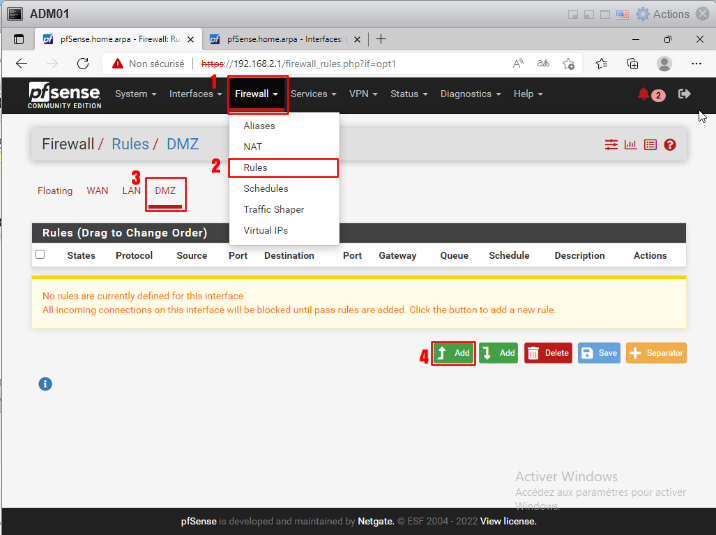Image resolution: width=716 pixels, height=535 pixels.
Task: Toggle the select-all rules checkbox
Action: [40, 255]
